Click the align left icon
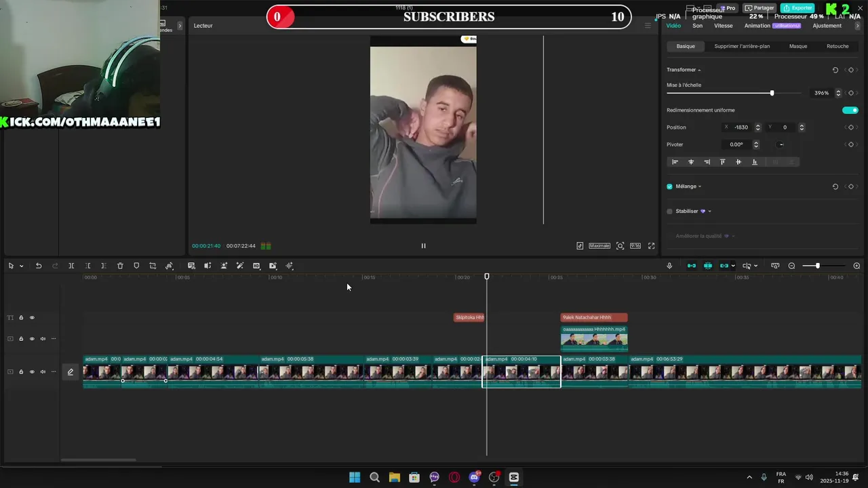The height and width of the screenshot is (488, 868). point(675,162)
